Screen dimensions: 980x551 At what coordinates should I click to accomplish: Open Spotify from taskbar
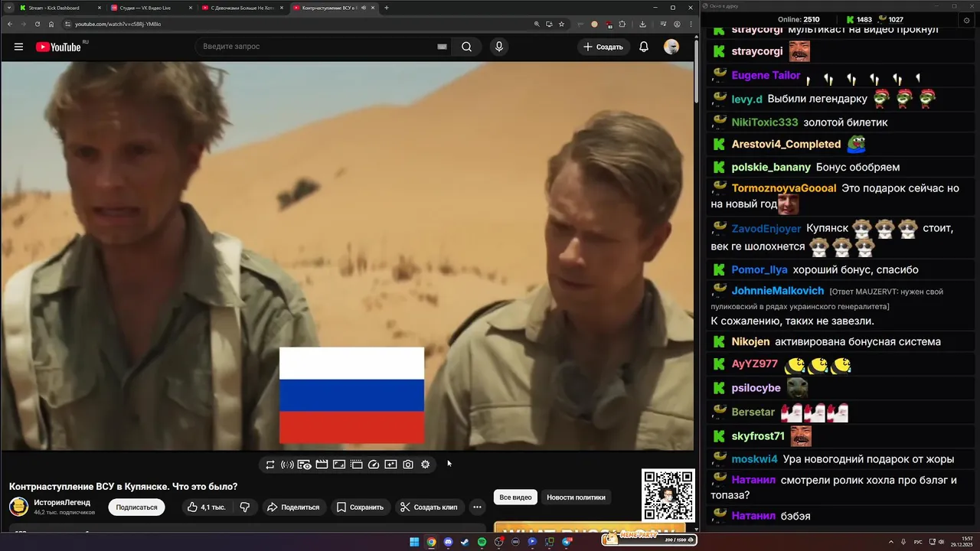coord(482,542)
